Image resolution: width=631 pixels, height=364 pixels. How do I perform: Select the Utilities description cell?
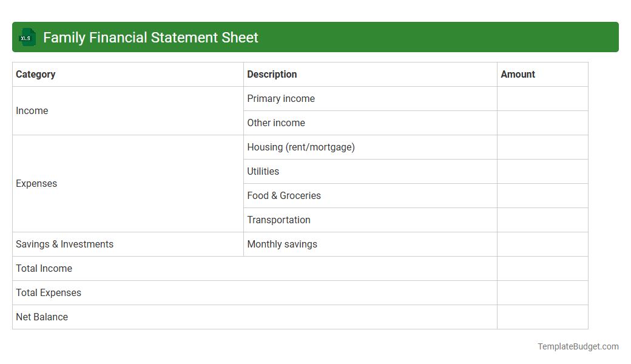click(x=263, y=171)
